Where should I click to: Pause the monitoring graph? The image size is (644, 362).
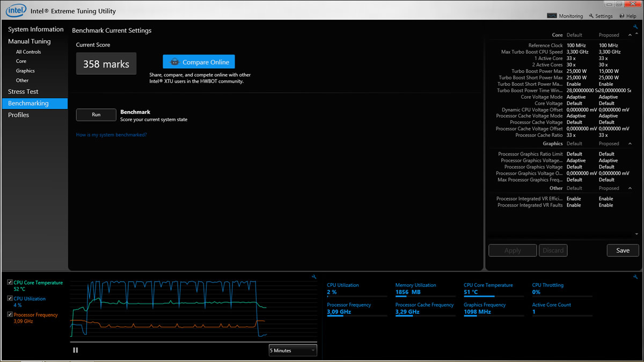[x=75, y=350]
